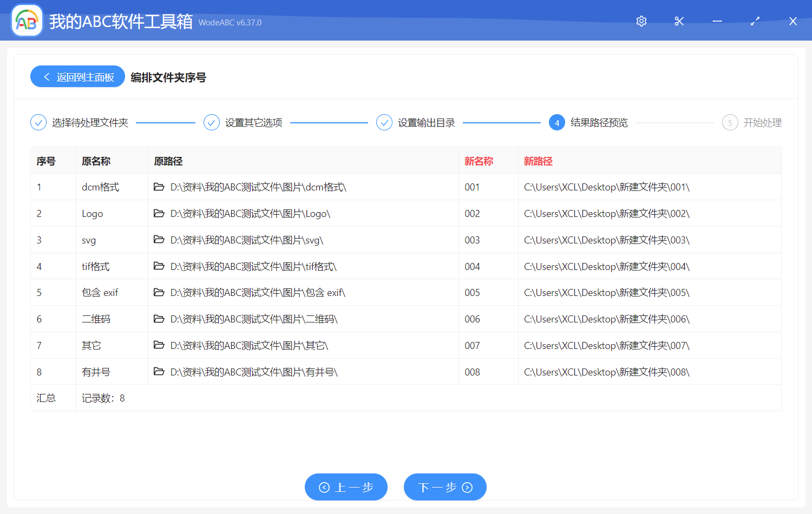Click the scissors tool icon in title bar
The height and width of the screenshot is (514, 812).
679,21
